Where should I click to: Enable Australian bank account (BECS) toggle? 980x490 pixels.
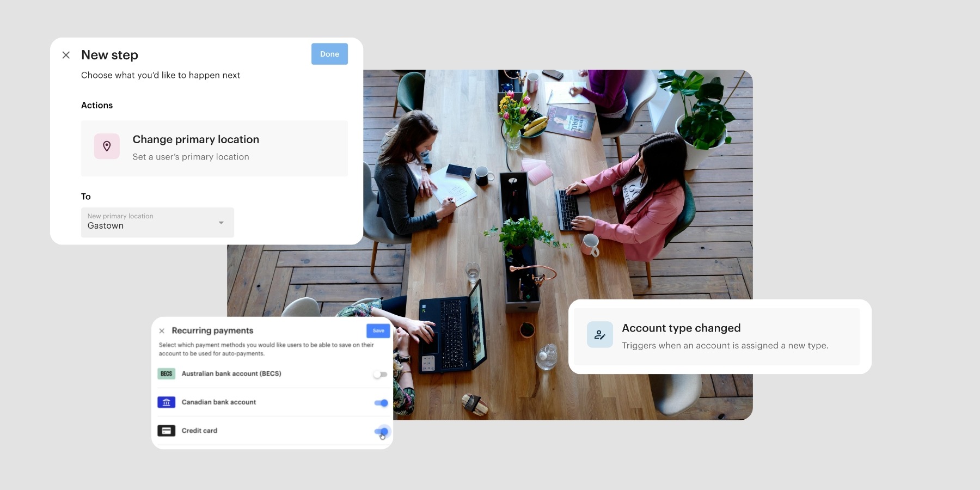point(380,375)
